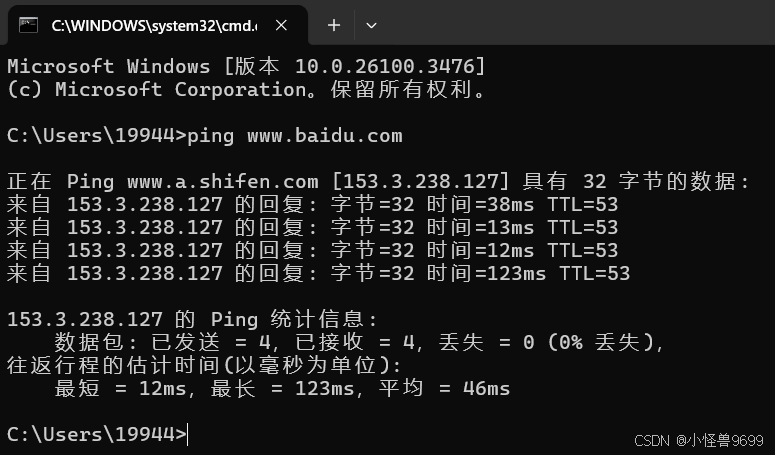Click the reply line with 38ms time
Viewport: 775px width, 455px height.
312,205
